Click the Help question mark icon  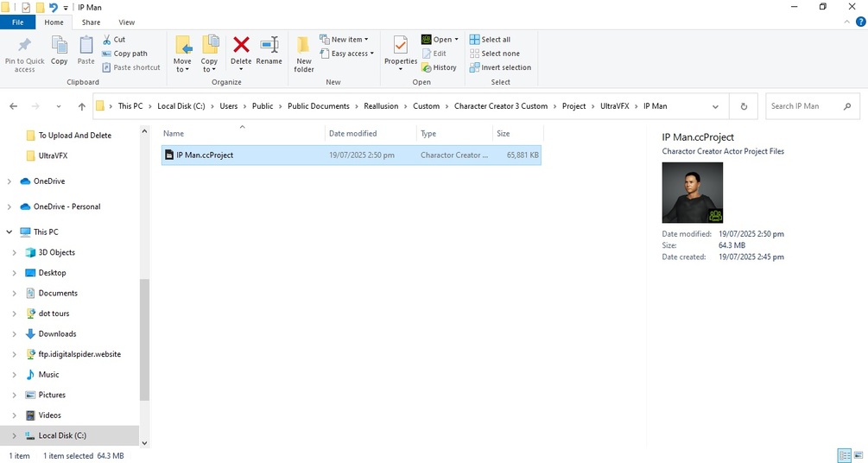click(861, 22)
